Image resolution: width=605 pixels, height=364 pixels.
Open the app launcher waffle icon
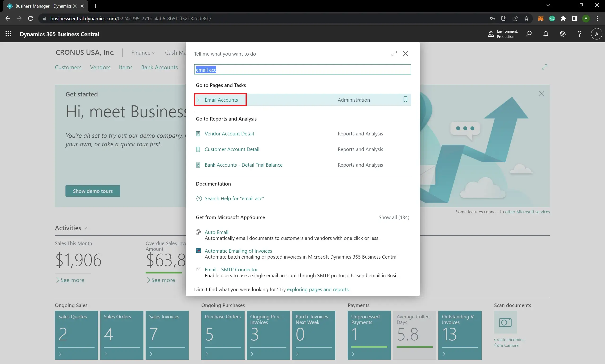pyautogui.click(x=8, y=34)
